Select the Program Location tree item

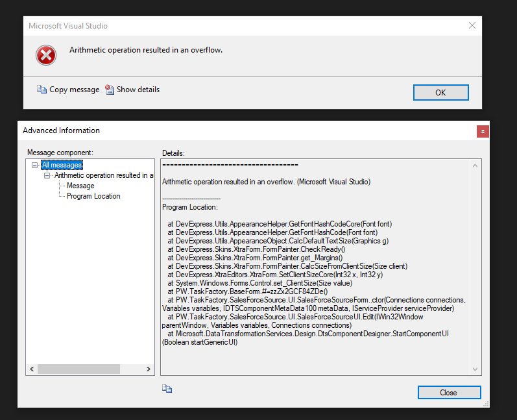93,196
